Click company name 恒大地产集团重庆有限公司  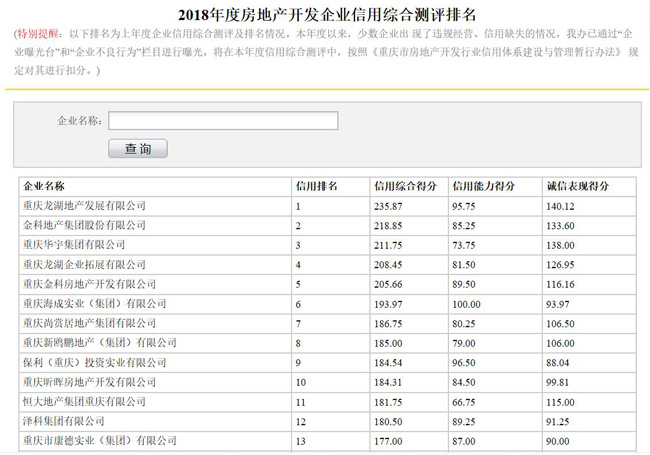[85, 402]
